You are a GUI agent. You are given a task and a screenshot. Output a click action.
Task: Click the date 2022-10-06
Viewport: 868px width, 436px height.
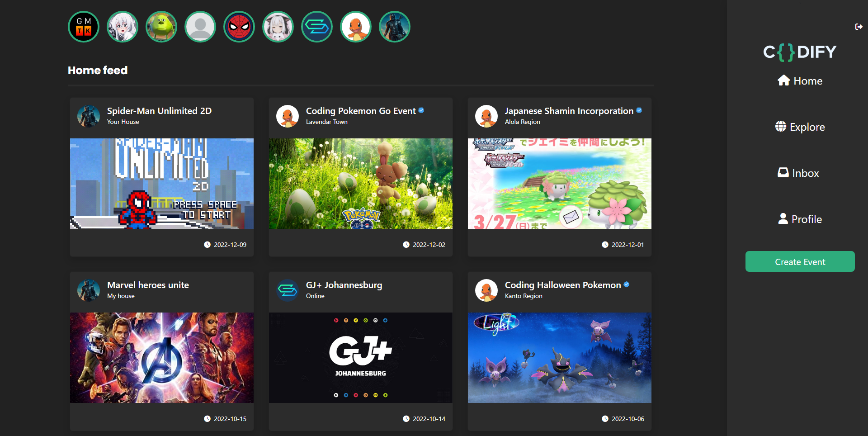click(x=628, y=419)
